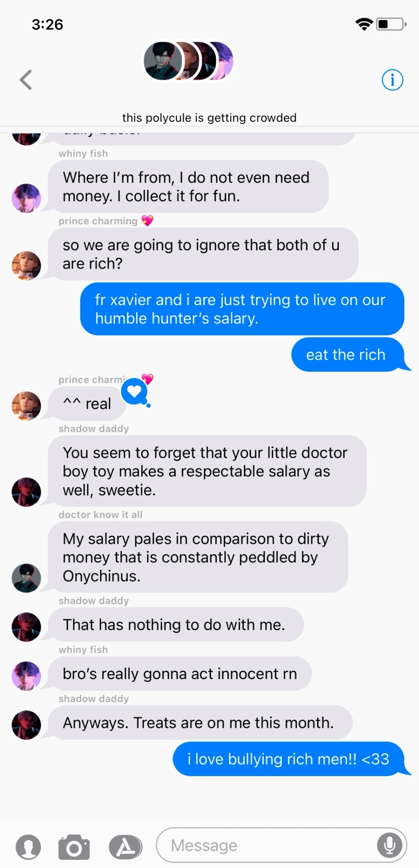
Task: Tap the battery status indicator
Action: click(x=391, y=24)
